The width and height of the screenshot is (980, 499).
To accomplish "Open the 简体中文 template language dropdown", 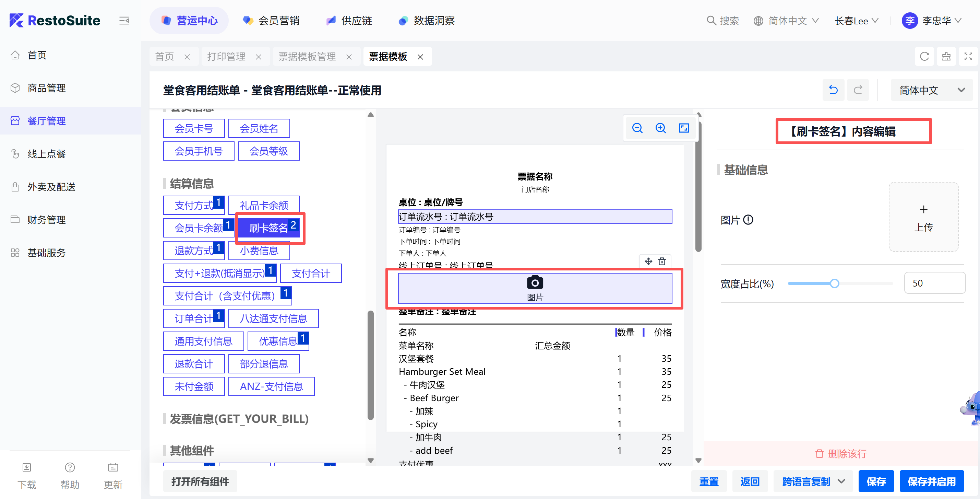I will (931, 90).
